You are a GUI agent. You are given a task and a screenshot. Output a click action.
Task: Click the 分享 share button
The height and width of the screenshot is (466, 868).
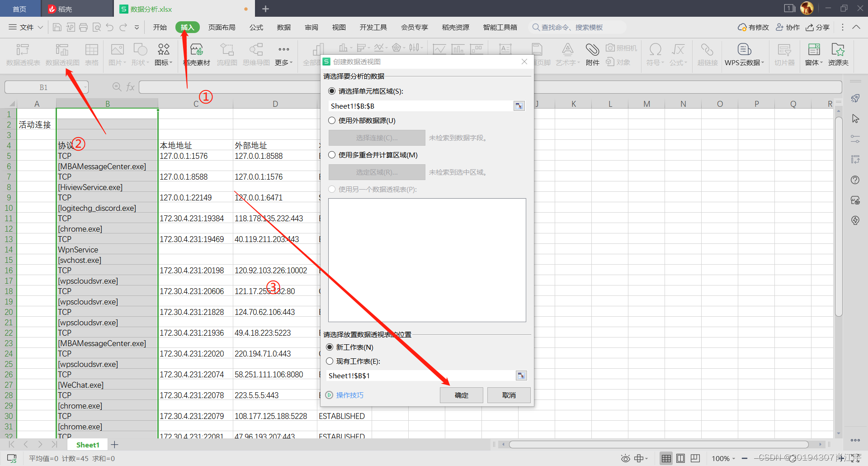pos(817,27)
